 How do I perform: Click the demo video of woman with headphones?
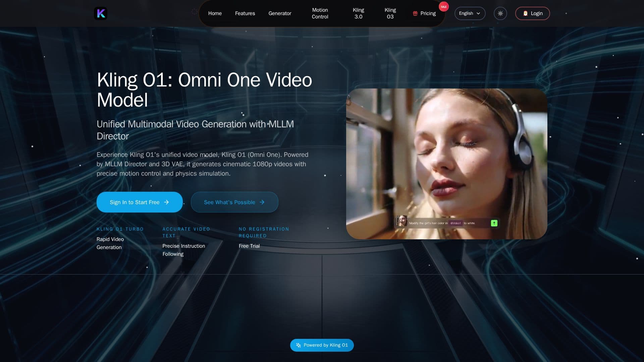coord(446,164)
